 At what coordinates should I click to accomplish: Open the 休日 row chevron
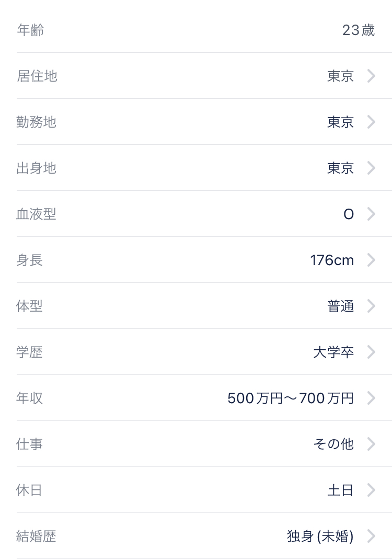click(x=371, y=490)
